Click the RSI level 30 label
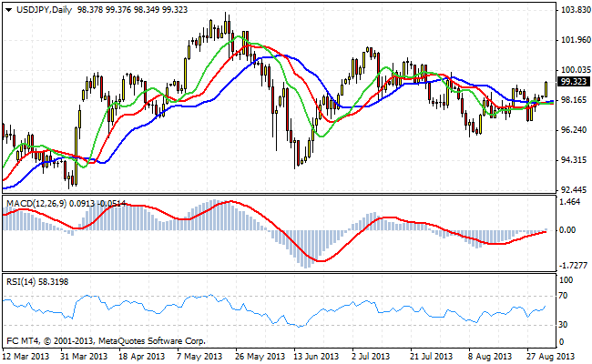 click(563, 324)
